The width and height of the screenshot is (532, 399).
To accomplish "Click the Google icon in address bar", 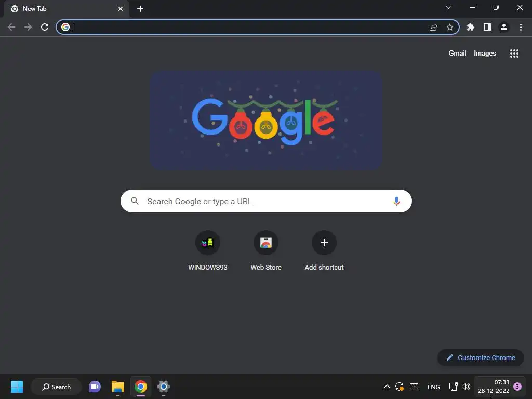I will (65, 27).
